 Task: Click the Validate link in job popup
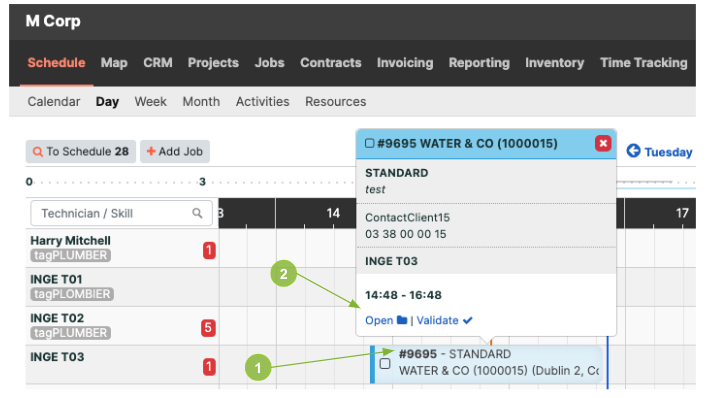click(x=437, y=321)
